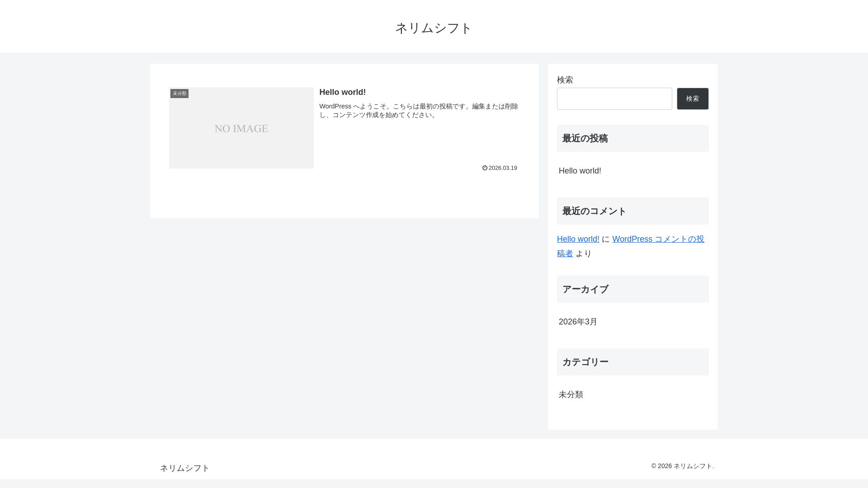Open Hello world! link in recent comments
The width and height of the screenshot is (868, 488).
click(578, 239)
